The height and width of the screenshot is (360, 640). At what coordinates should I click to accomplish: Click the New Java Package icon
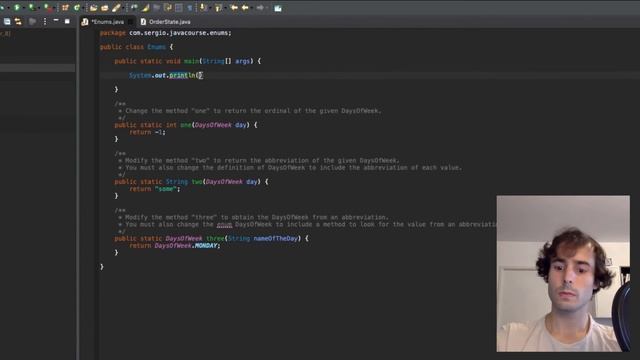click(65, 8)
